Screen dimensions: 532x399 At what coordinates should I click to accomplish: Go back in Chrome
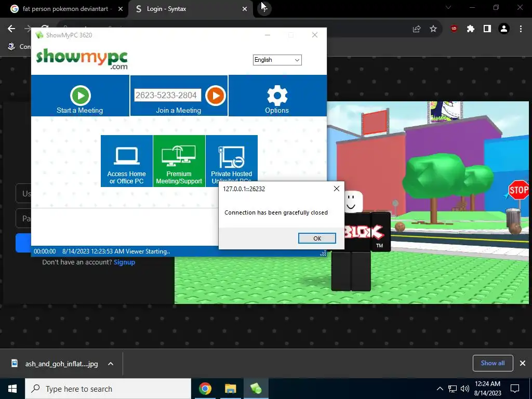11,29
